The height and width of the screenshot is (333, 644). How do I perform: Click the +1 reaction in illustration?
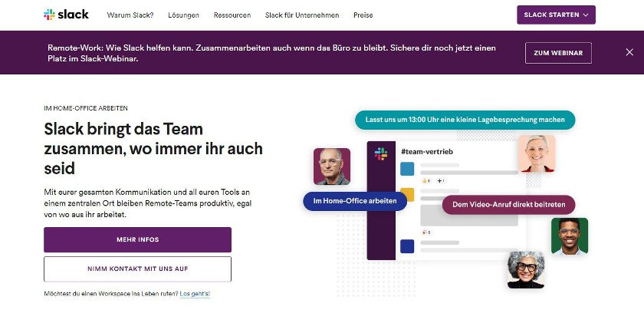tap(441, 180)
